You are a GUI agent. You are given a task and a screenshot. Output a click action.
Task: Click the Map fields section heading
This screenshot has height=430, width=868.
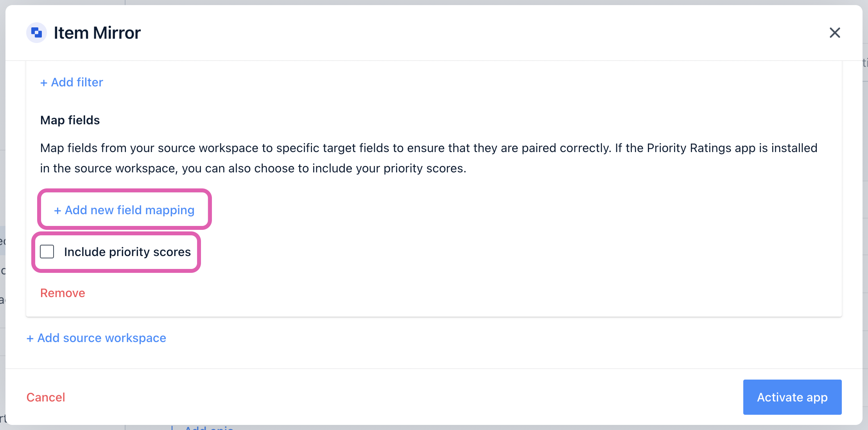[x=70, y=120]
